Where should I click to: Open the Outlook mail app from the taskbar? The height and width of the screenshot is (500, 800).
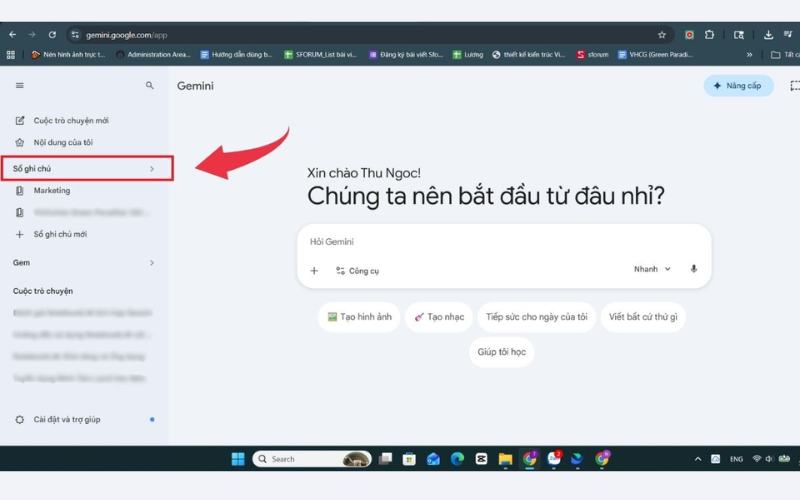(x=433, y=459)
